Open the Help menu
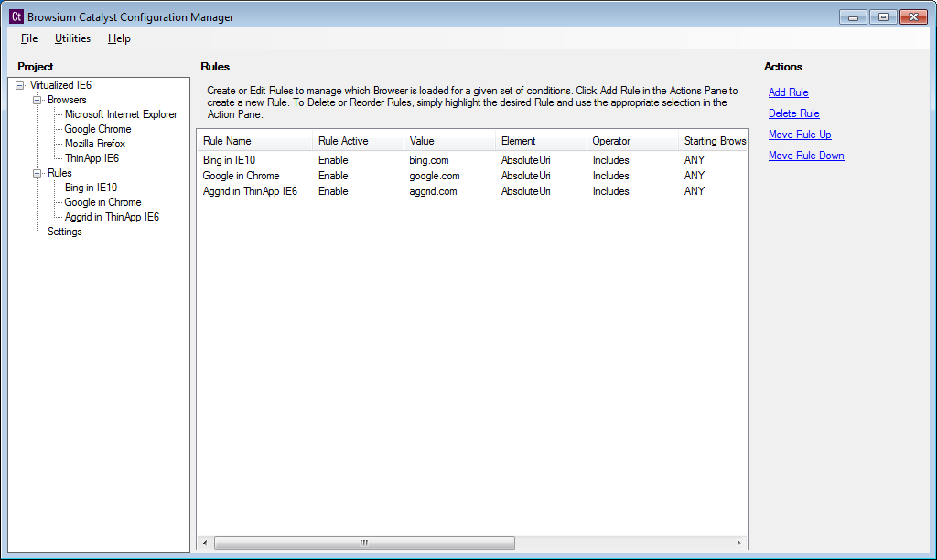The image size is (937, 560). (119, 38)
